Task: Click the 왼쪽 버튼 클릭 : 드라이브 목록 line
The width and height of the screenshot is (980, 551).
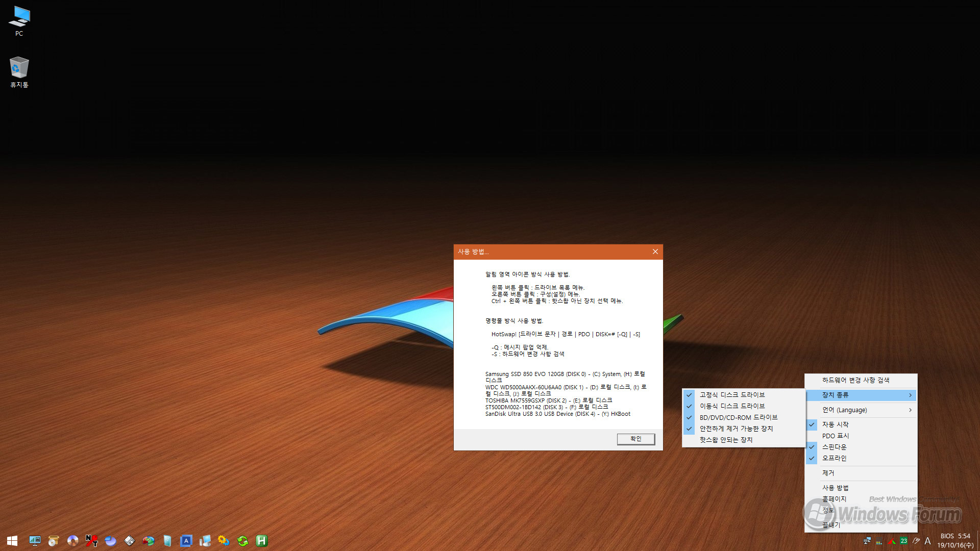Action: pos(538,288)
